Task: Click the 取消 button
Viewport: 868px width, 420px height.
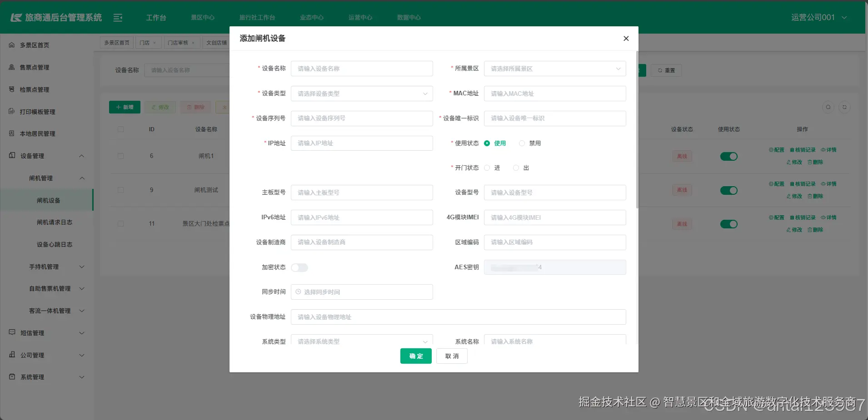Action: (x=452, y=356)
